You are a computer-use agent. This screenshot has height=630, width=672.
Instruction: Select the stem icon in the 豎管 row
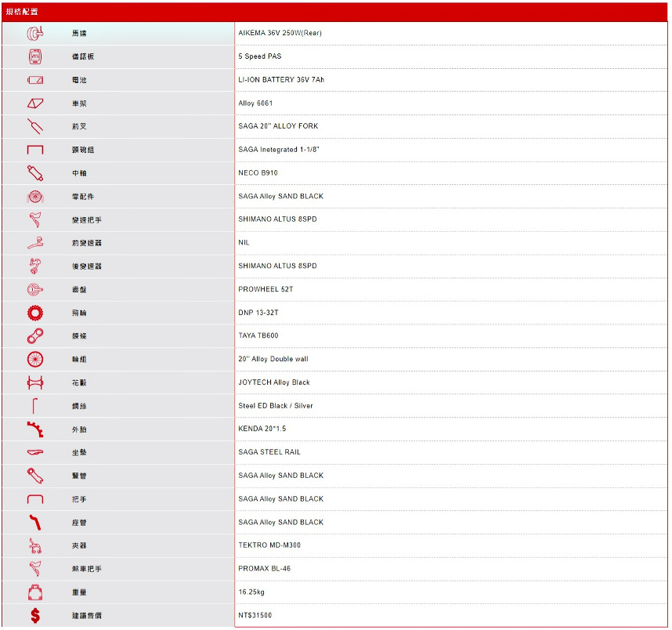pos(35,476)
